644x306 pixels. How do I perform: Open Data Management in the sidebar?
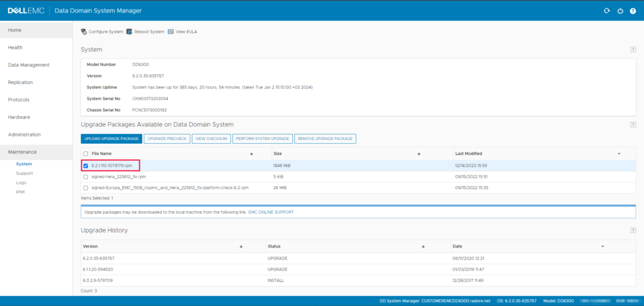tap(28, 65)
